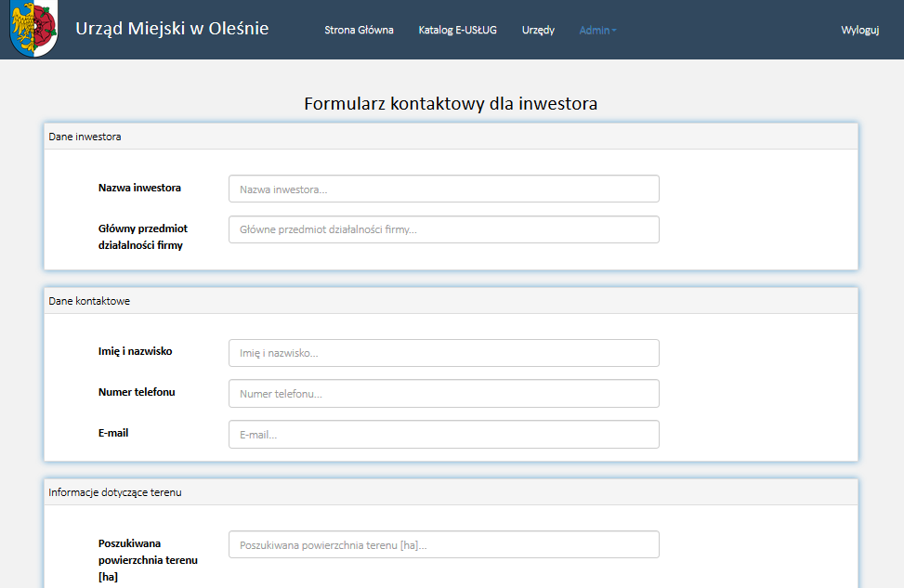Click the Olesno coat of arms logo
The width and height of the screenshot is (904, 588).
[x=33, y=29]
